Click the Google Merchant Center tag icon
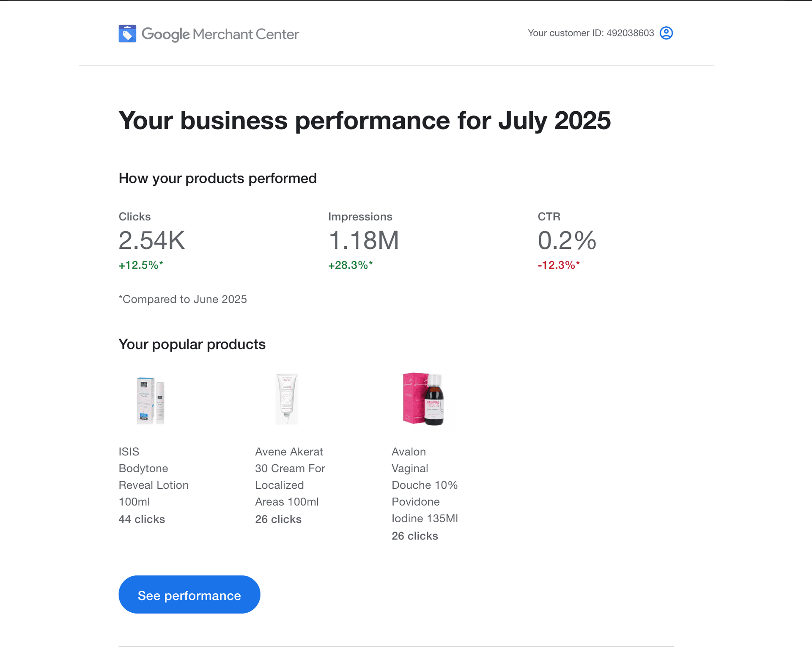Image resolution: width=812 pixels, height=658 pixels. pyautogui.click(x=127, y=34)
